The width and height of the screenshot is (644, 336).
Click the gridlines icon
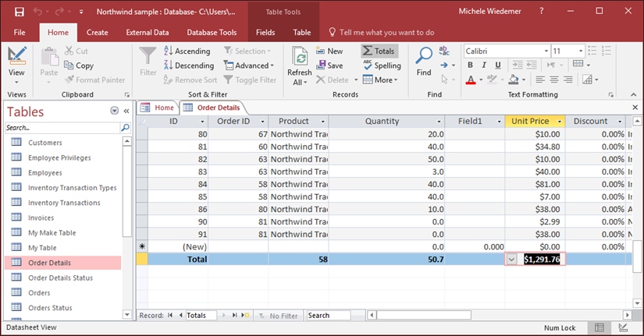[578, 64]
